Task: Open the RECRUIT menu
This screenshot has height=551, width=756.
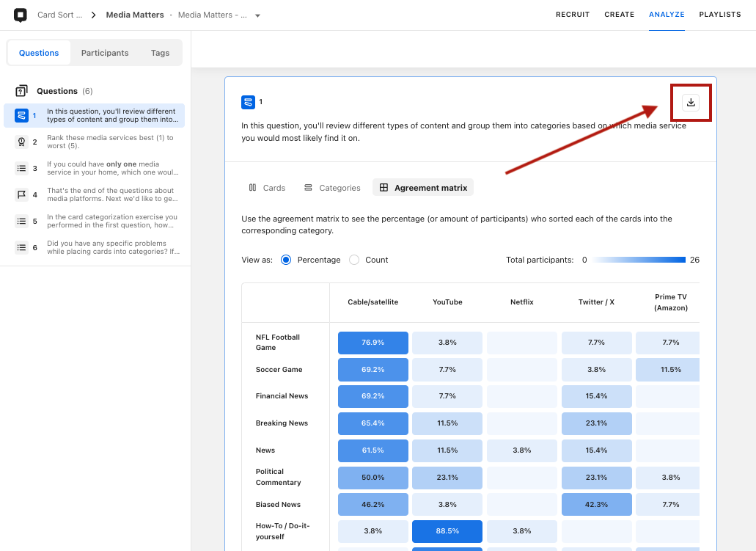Action: 572,15
